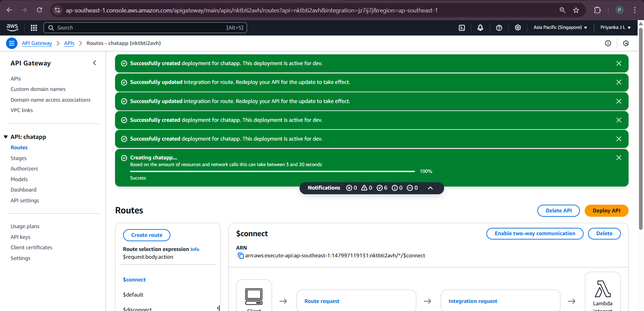
Task: Open Settings in side navigation
Action: (x=20, y=258)
